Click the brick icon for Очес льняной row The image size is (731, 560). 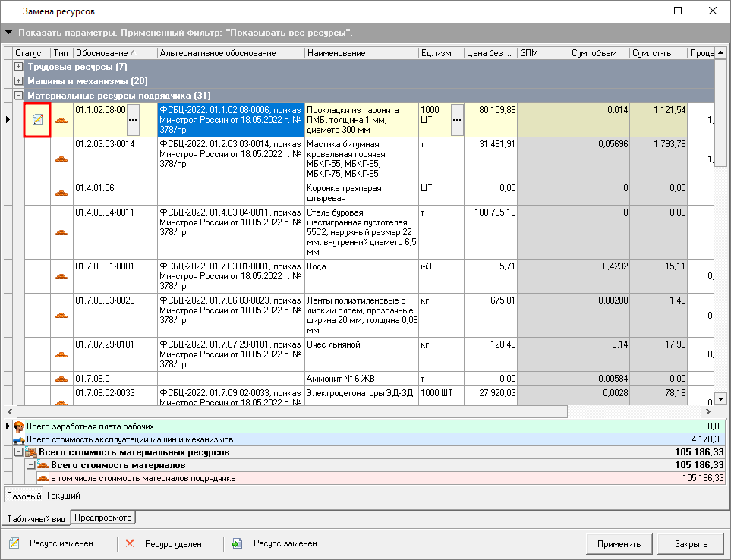click(x=61, y=354)
